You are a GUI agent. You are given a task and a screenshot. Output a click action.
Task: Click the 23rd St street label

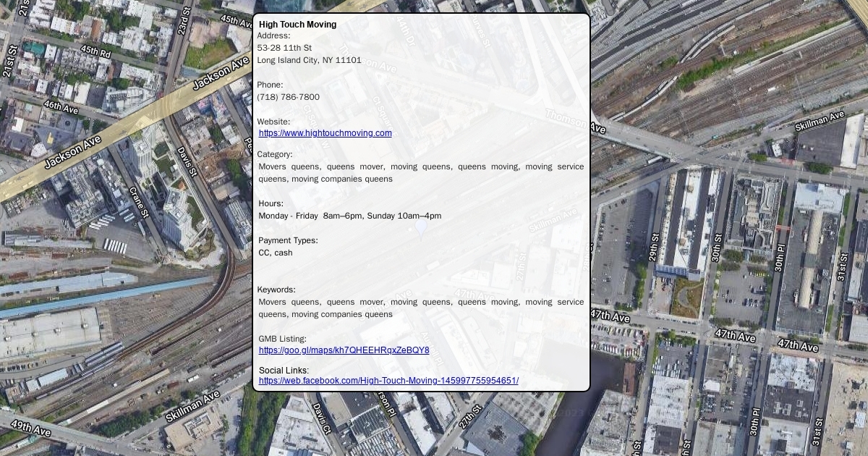(x=184, y=21)
